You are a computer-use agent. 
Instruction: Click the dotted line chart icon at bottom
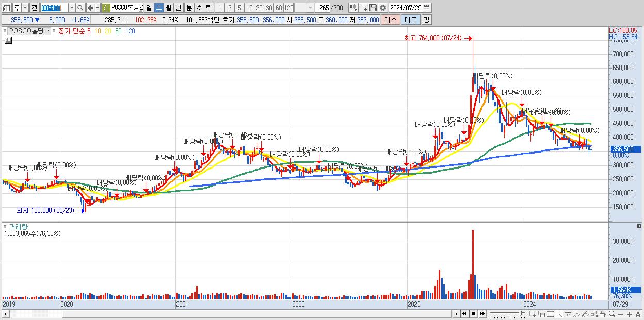tap(550, 314)
